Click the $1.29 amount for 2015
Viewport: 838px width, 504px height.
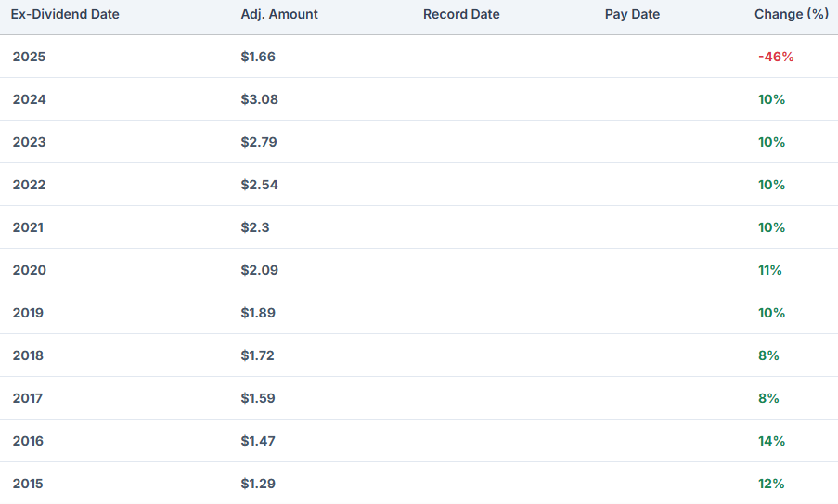tap(258, 484)
